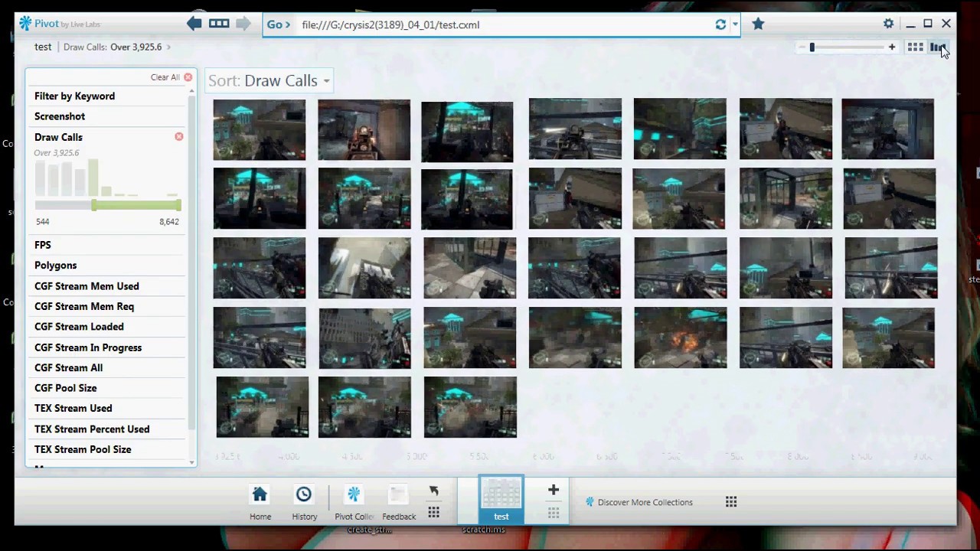The width and height of the screenshot is (980, 551).
Task: Click 'test' breadcrumb
Action: coord(43,47)
